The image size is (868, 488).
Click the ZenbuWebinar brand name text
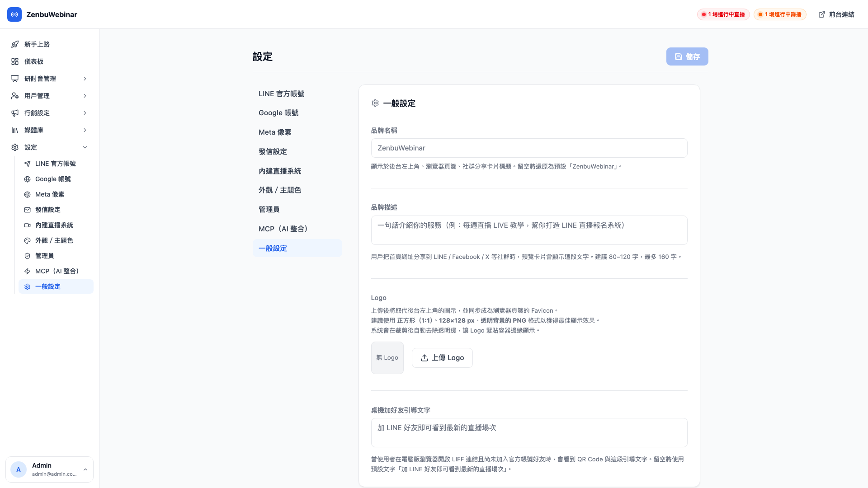click(52, 14)
